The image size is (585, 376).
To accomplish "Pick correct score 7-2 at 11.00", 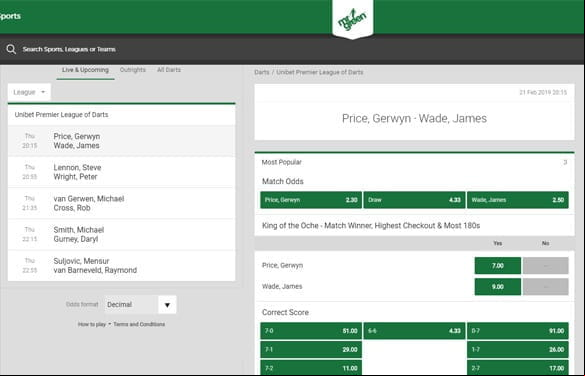I will [x=311, y=368].
